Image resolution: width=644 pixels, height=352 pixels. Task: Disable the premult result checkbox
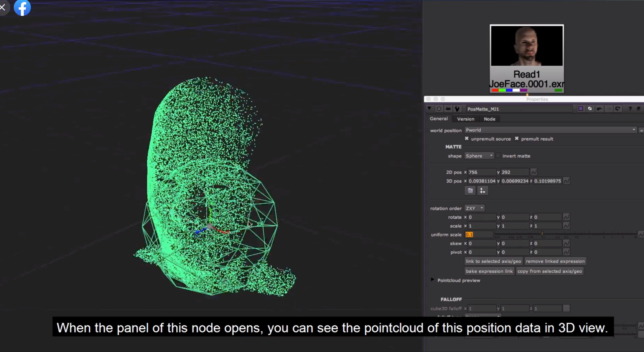(517, 139)
